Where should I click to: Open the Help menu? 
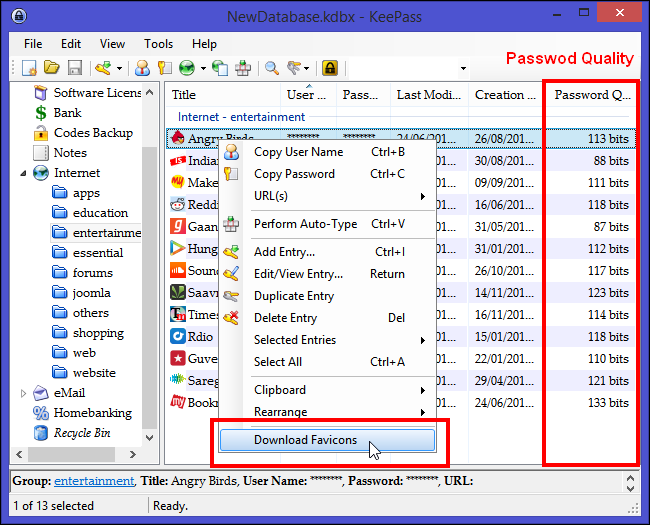(204, 44)
